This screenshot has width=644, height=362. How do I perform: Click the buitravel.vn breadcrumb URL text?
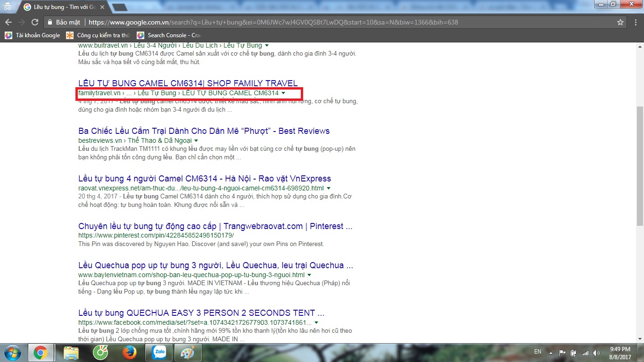(x=170, y=46)
